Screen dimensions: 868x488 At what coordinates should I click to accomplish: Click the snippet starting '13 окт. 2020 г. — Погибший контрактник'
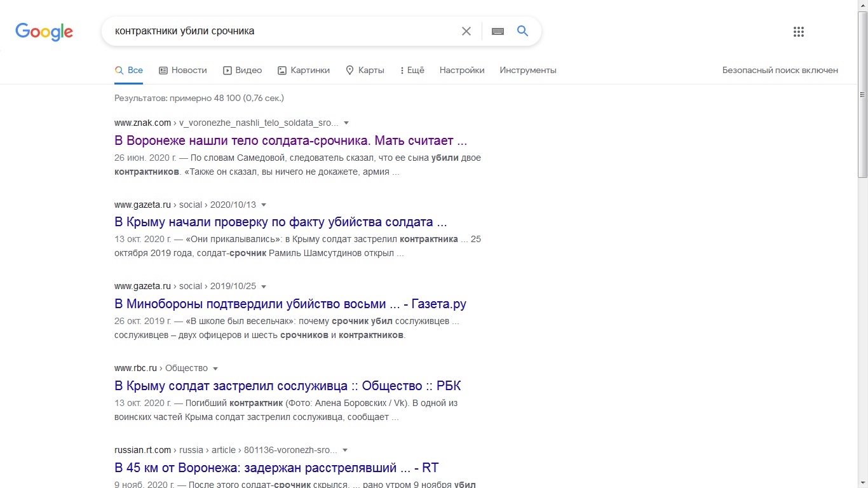286,410
